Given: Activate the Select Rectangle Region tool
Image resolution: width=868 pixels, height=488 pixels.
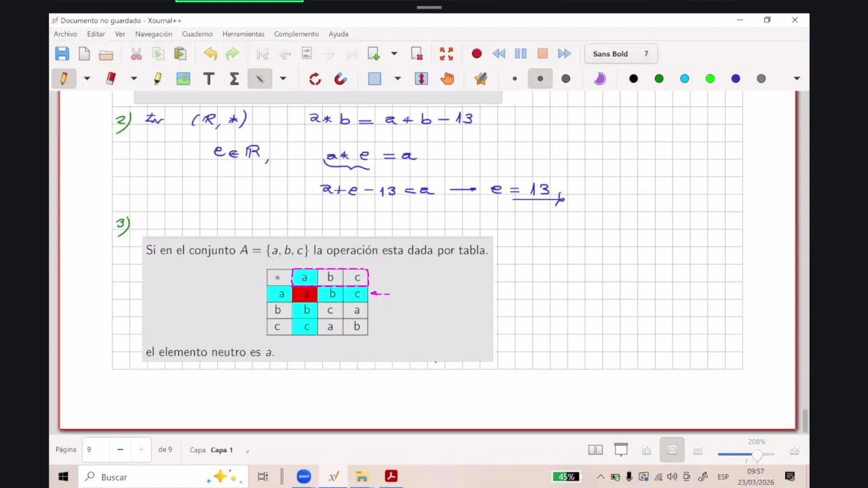Looking at the screenshot, I should 374,79.
